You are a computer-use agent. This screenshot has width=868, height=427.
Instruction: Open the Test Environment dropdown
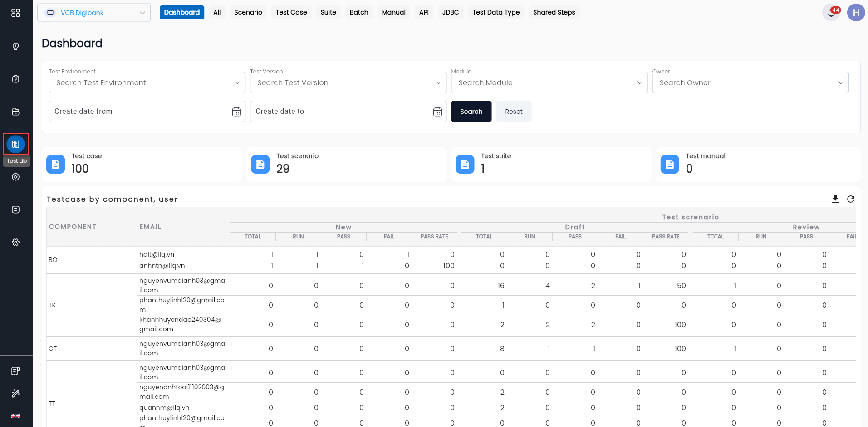147,82
